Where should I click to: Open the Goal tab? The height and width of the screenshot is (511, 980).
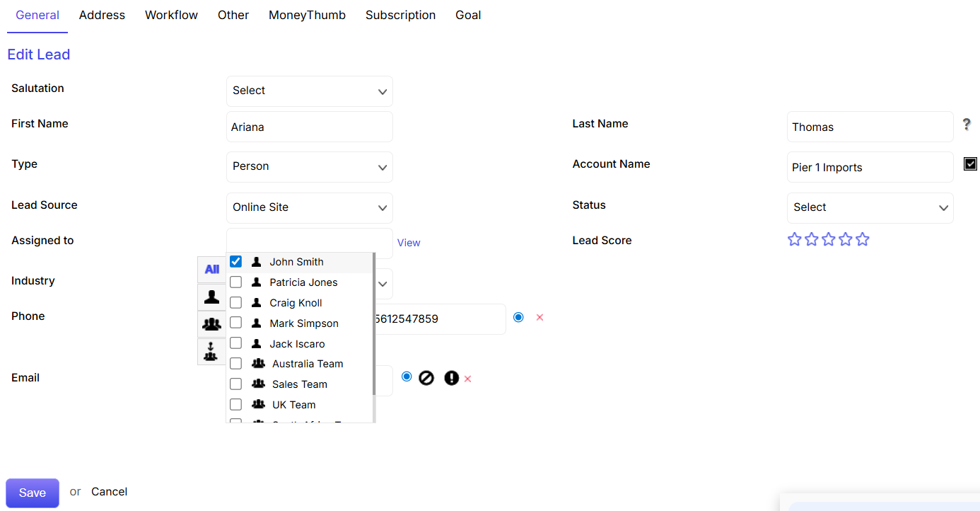[468, 16]
